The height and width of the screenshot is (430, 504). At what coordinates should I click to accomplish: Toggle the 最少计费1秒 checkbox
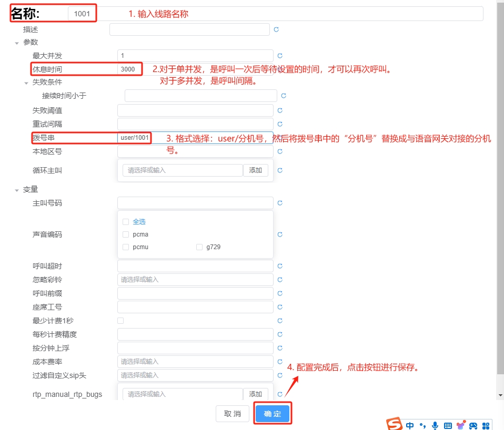pyautogui.click(x=120, y=321)
